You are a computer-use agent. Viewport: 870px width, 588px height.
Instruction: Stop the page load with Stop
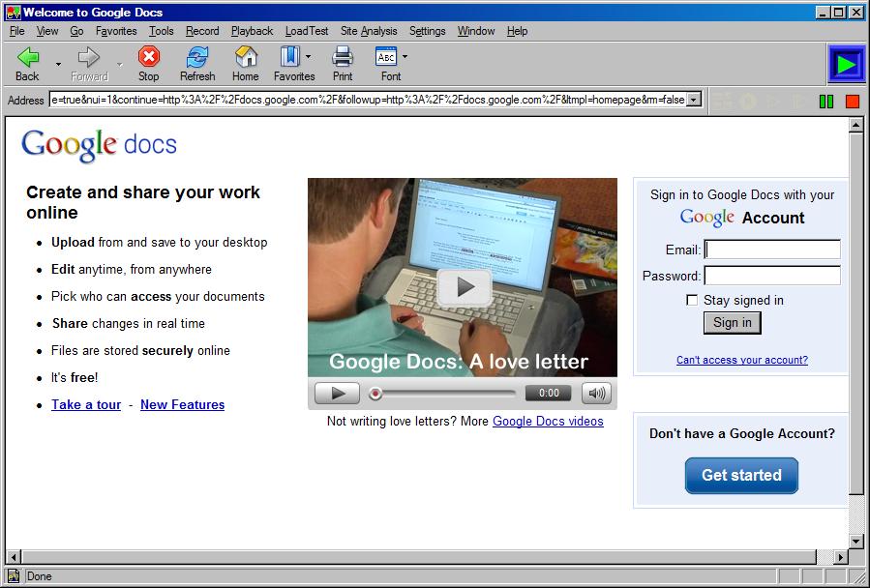point(149,64)
